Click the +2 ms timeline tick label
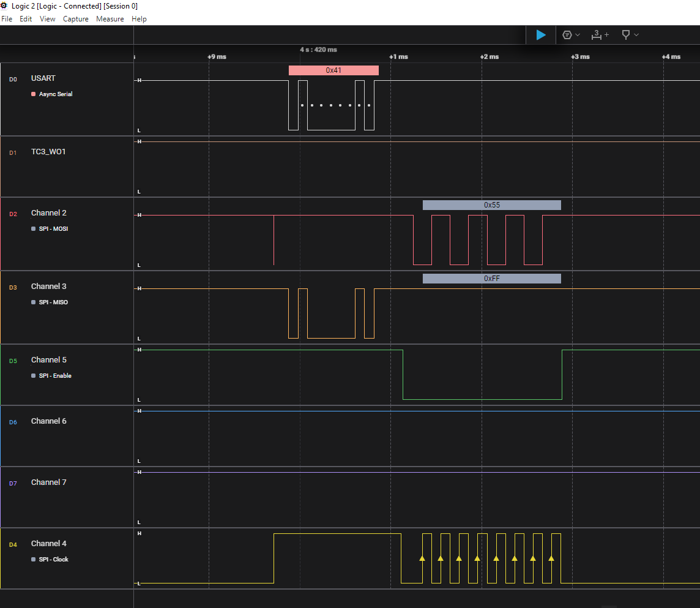Image resolution: width=700 pixels, height=608 pixels. pos(490,57)
